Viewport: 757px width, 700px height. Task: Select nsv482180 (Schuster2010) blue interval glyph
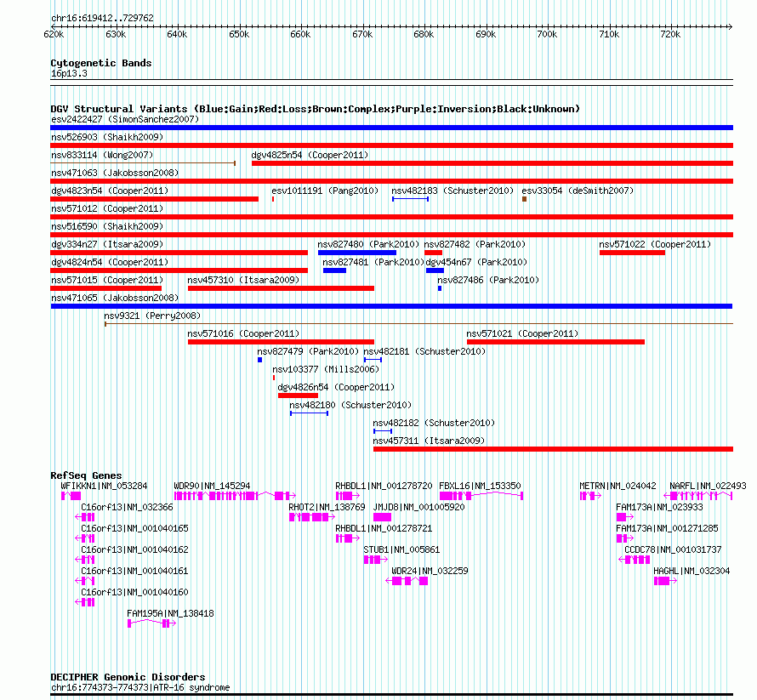(x=309, y=413)
